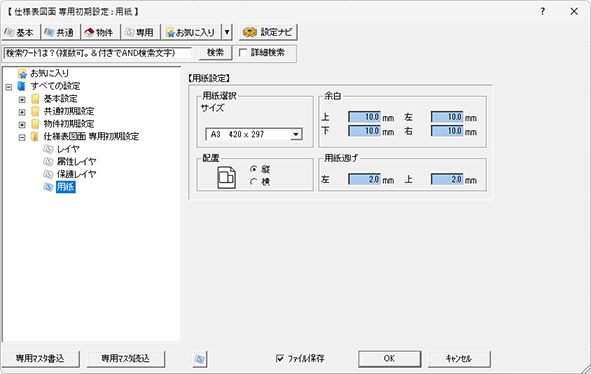591x374 pixels.
Task: Expand the 基本設定 folder node
Action: (22, 100)
